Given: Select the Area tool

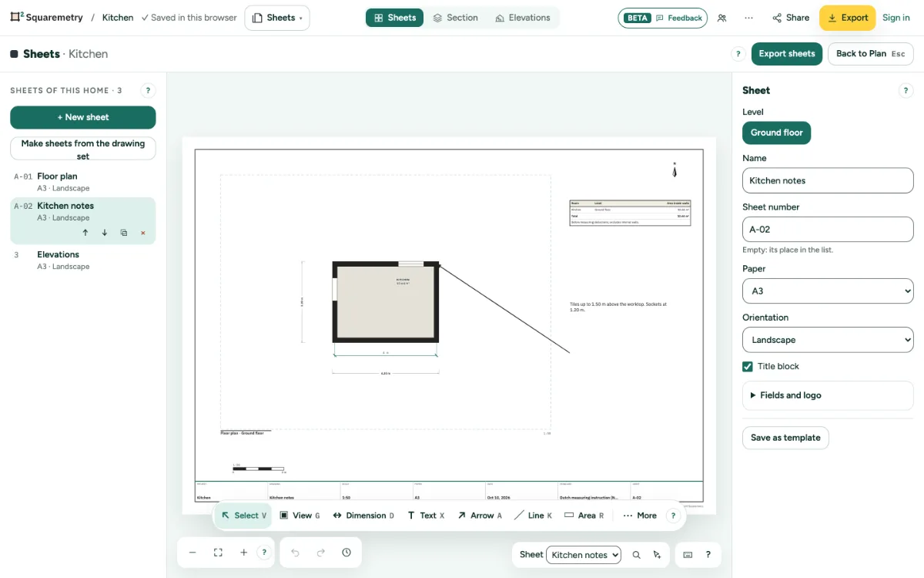Looking at the screenshot, I should coord(584,516).
